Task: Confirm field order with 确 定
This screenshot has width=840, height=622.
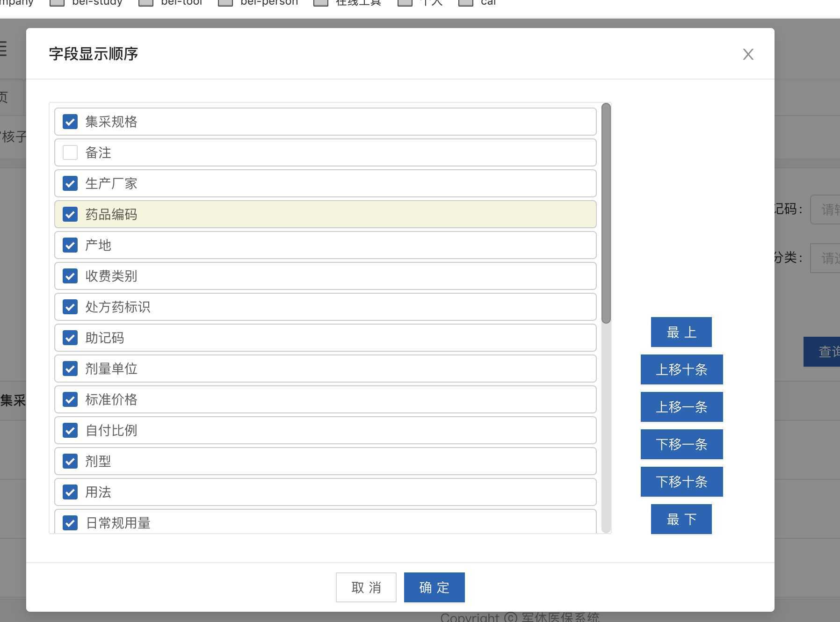Action: (434, 587)
